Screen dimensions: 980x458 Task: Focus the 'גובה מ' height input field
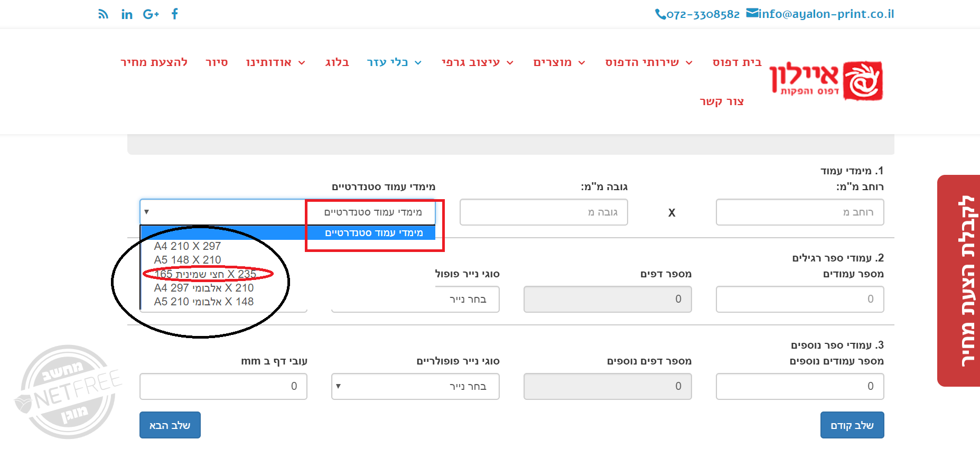(544, 212)
